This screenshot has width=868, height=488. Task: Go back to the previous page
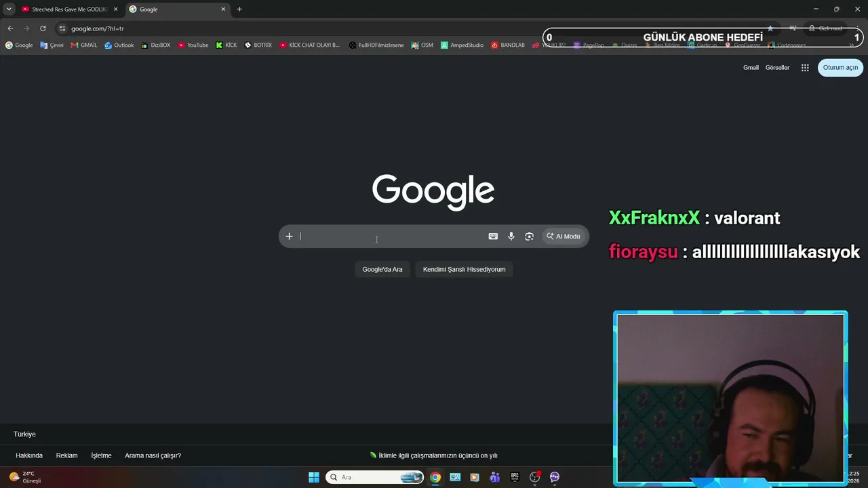point(10,28)
